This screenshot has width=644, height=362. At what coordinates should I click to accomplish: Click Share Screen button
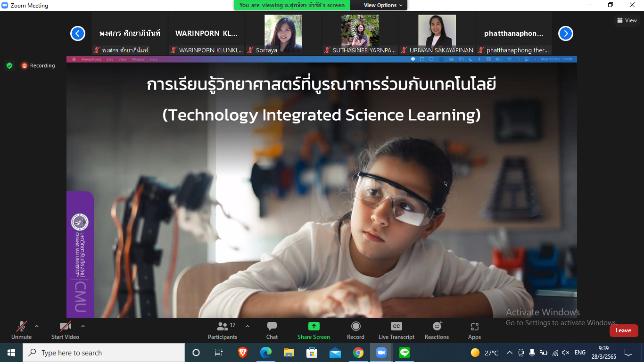coord(314,330)
